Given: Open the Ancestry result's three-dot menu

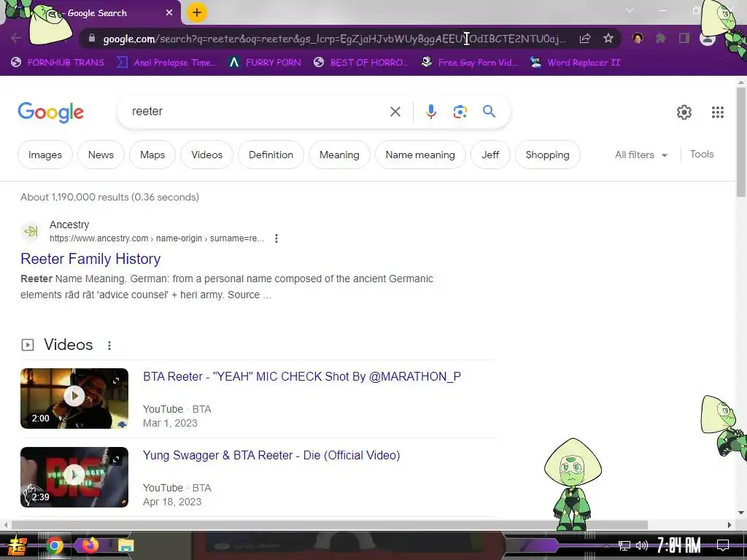Looking at the screenshot, I should 276,238.
